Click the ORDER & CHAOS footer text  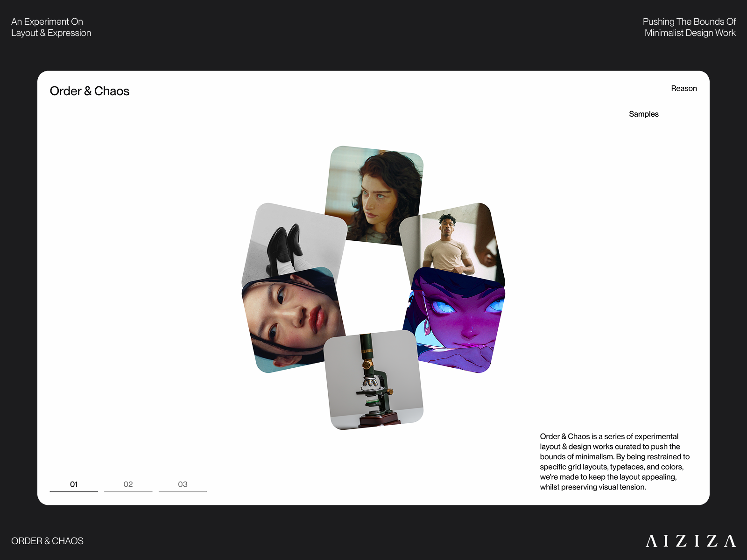(x=47, y=541)
